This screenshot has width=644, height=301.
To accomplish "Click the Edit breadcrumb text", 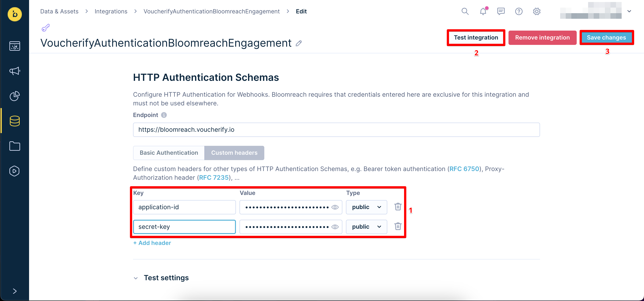I will coord(301,11).
